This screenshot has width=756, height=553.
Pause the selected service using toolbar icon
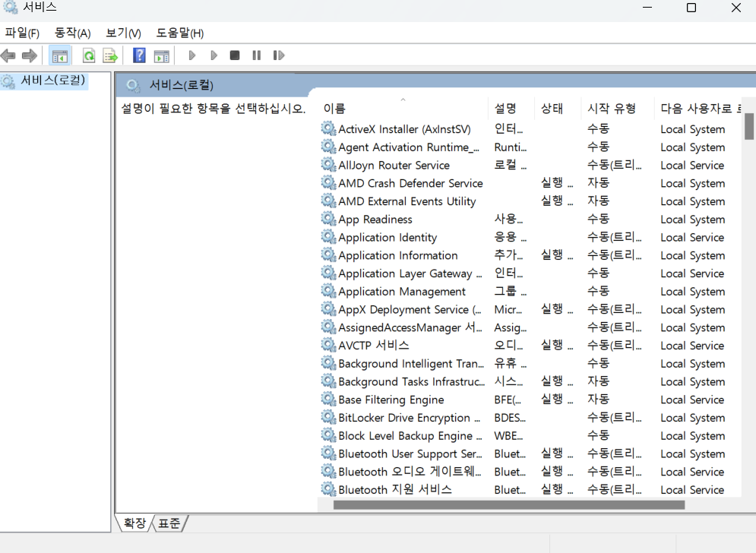tap(256, 55)
